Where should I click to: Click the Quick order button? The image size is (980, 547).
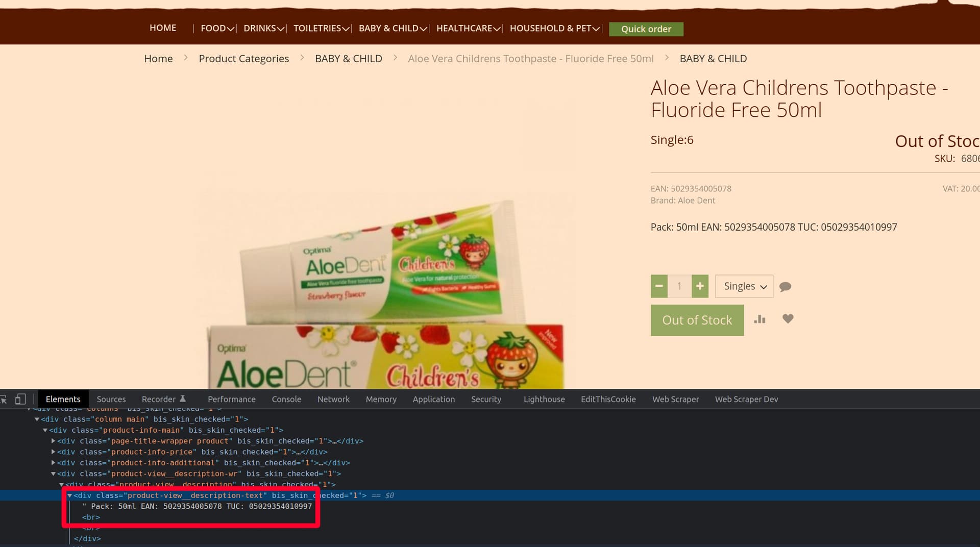[x=646, y=29]
